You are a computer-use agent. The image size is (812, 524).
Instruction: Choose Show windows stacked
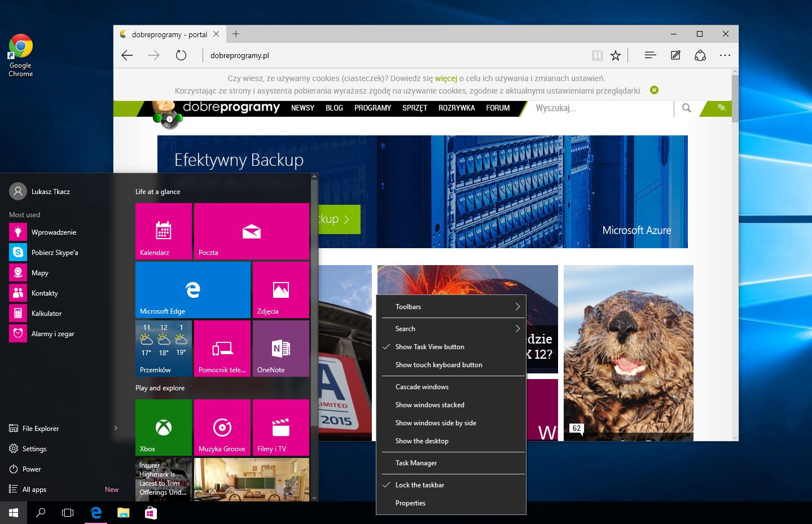(x=451, y=405)
